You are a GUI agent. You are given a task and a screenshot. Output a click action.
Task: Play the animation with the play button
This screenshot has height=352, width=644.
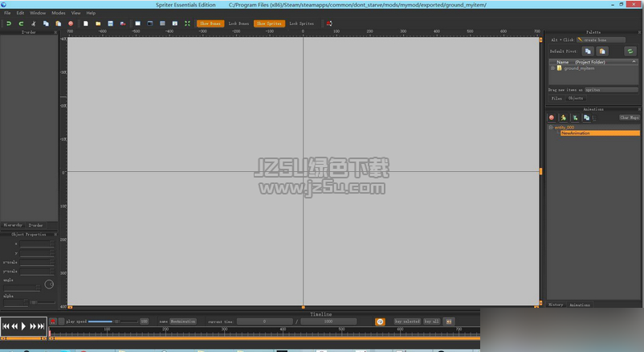[23, 326]
